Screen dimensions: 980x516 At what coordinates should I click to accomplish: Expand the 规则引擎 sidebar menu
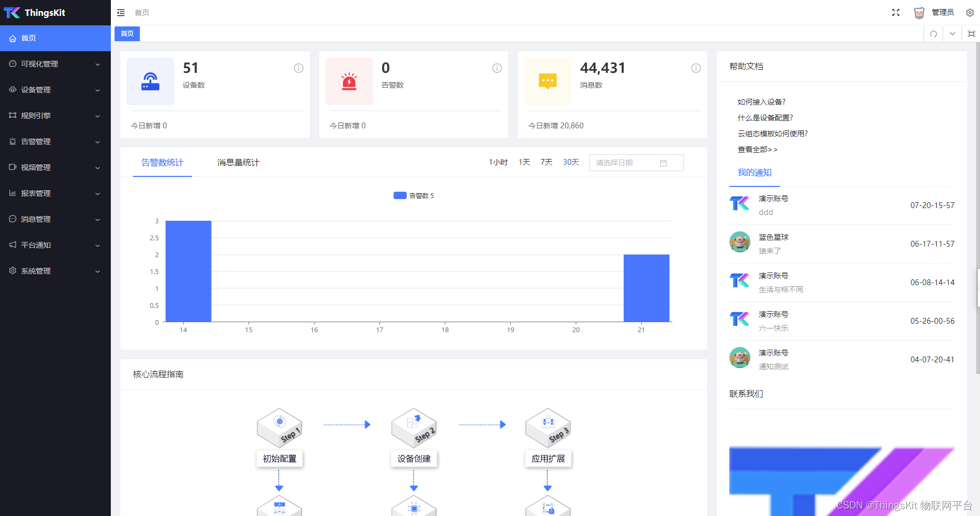tap(55, 116)
